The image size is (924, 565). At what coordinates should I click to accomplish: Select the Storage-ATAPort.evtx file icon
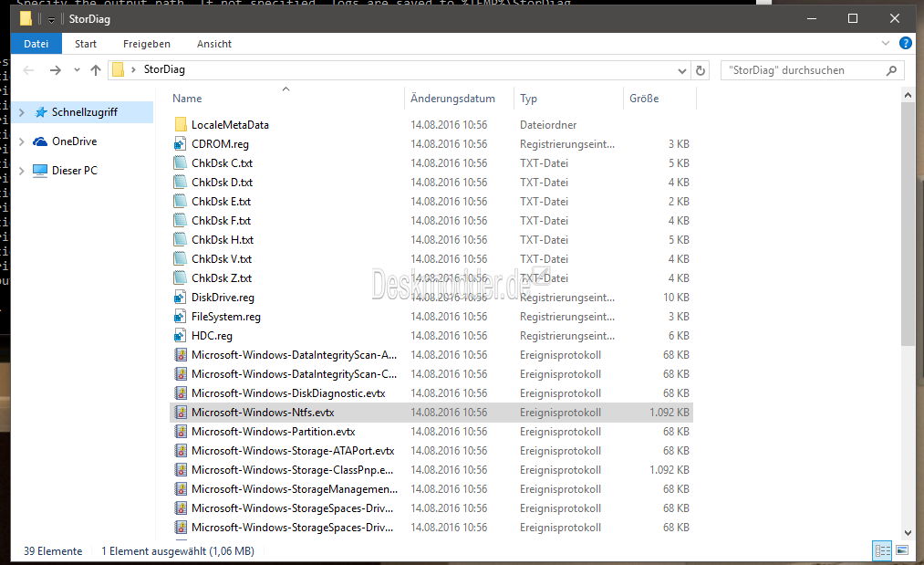point(181,451)
